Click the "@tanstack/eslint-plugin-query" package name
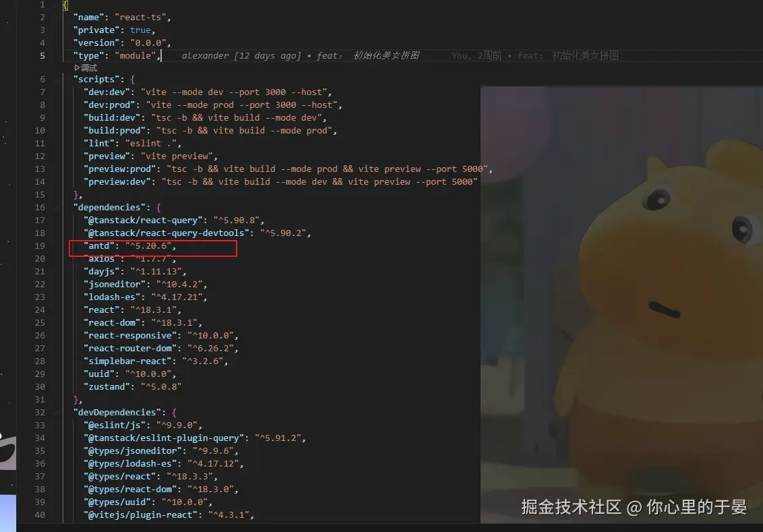 click(164, 438)
